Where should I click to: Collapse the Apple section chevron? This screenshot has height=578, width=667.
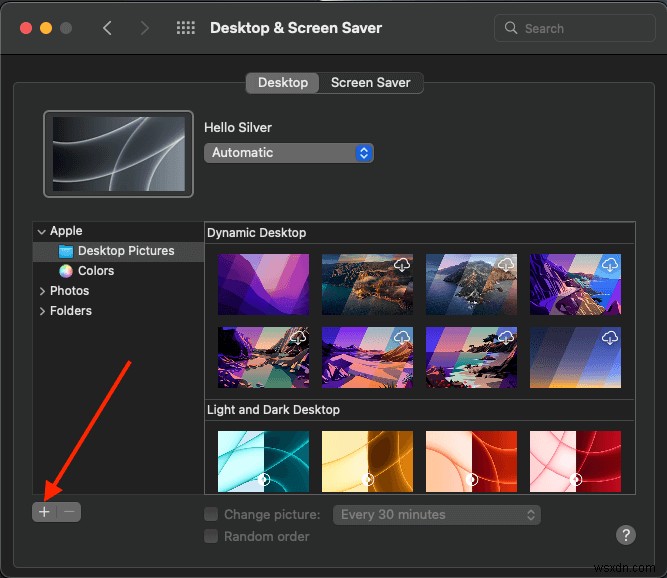(x=42, y=231)
